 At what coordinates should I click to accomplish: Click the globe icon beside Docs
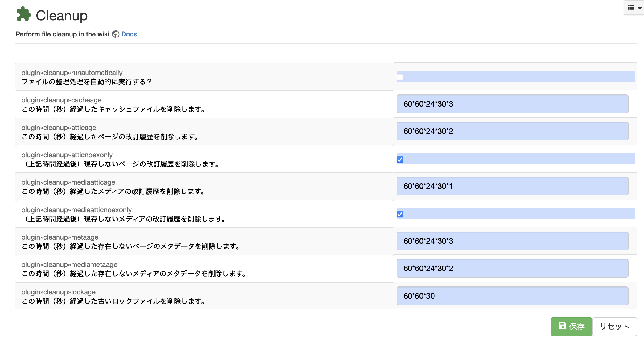click(x=116, y=34)
